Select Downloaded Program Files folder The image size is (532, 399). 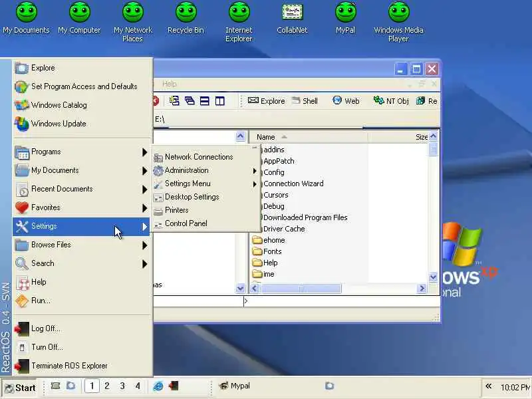click(305, 217)
